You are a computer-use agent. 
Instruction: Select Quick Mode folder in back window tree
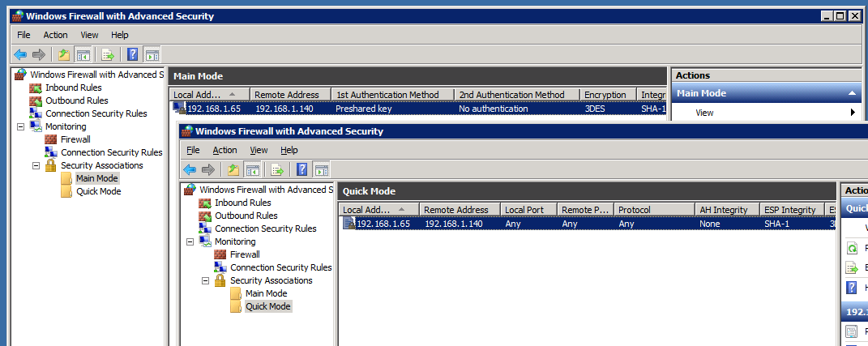[98, 191]
